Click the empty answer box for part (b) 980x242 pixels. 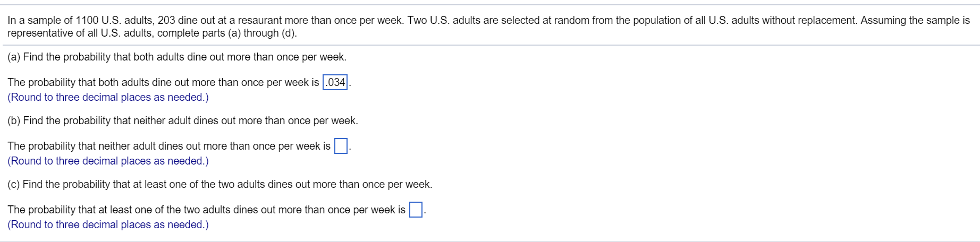click(341, 146)
